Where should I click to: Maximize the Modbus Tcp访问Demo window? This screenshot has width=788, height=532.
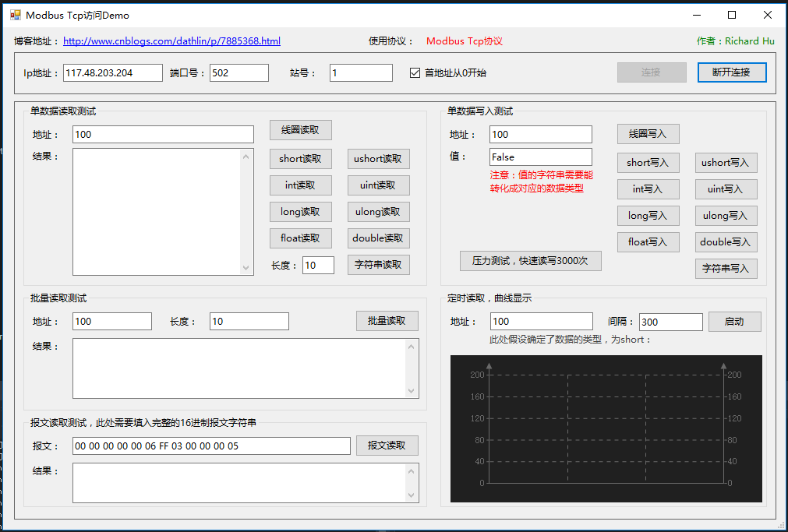click(x=732, y=15)
